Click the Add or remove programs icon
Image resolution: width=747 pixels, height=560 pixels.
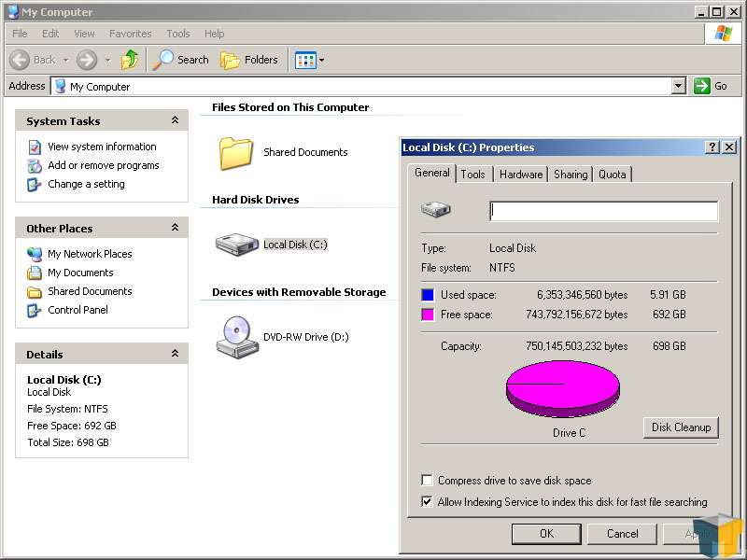(x=35, y=166)
